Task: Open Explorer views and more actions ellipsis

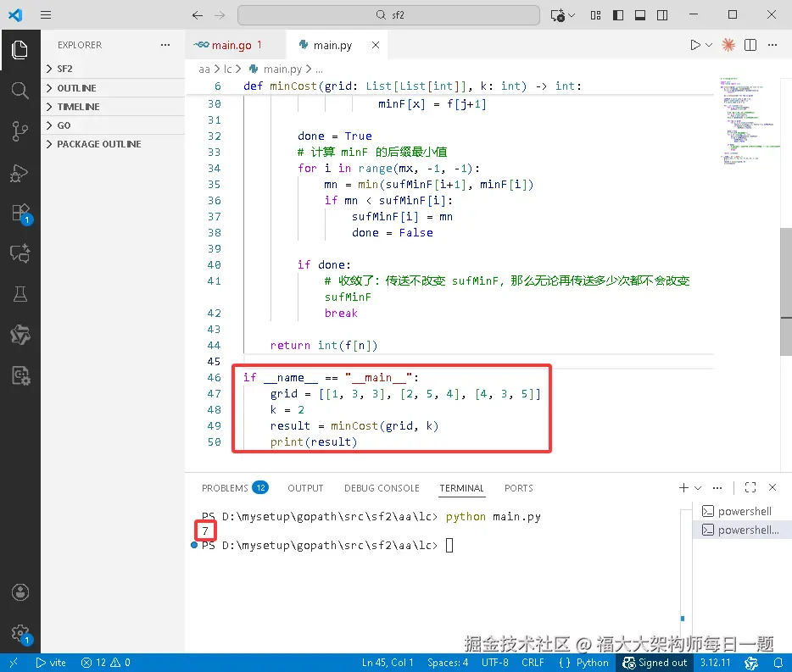Action: point(165,45)
